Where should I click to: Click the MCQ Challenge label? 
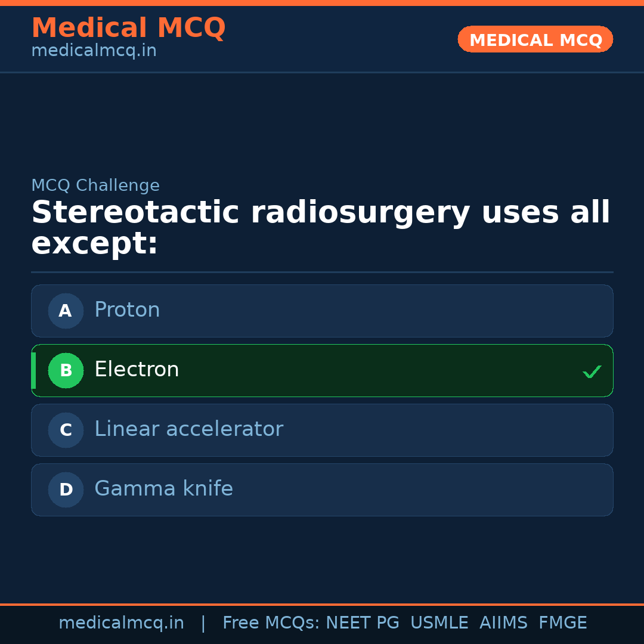tap(95, 185)
